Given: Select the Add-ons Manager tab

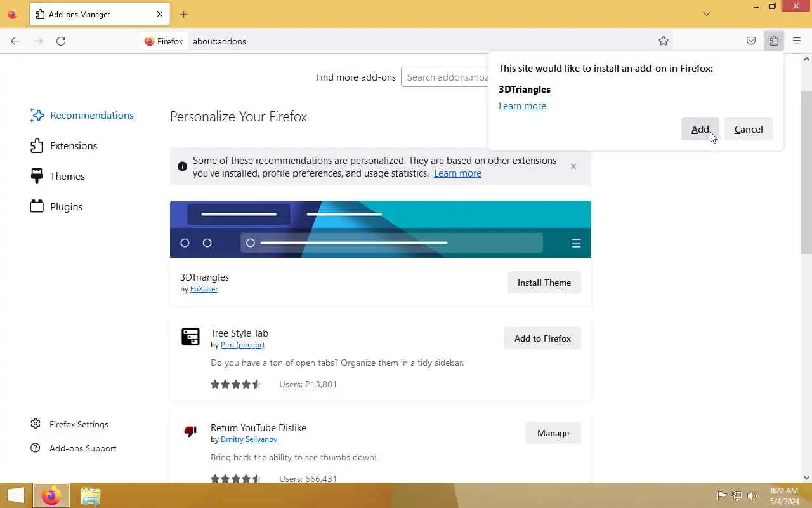Looking at the screenshot, I should (x=100, y=14).
